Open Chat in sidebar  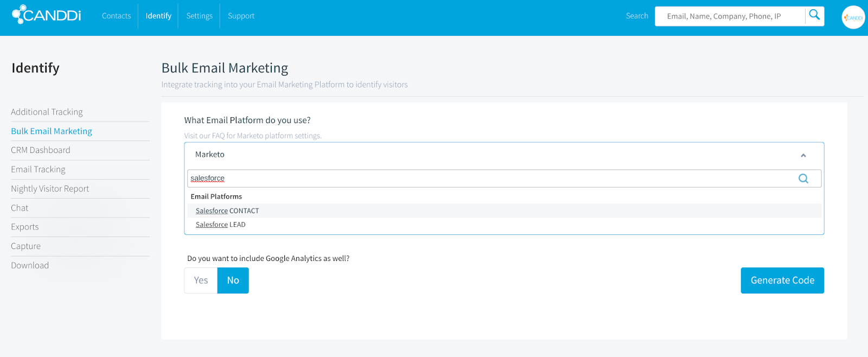[20, 208]
